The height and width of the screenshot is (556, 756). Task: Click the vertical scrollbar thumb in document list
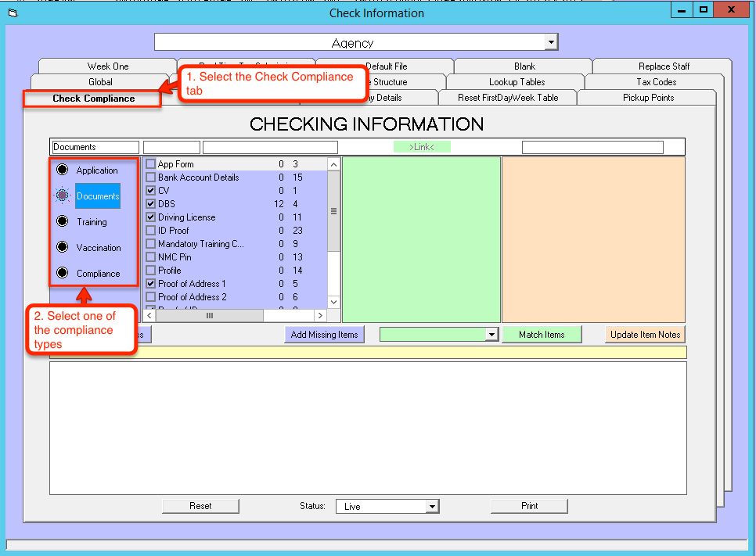(x=333, y=211)
